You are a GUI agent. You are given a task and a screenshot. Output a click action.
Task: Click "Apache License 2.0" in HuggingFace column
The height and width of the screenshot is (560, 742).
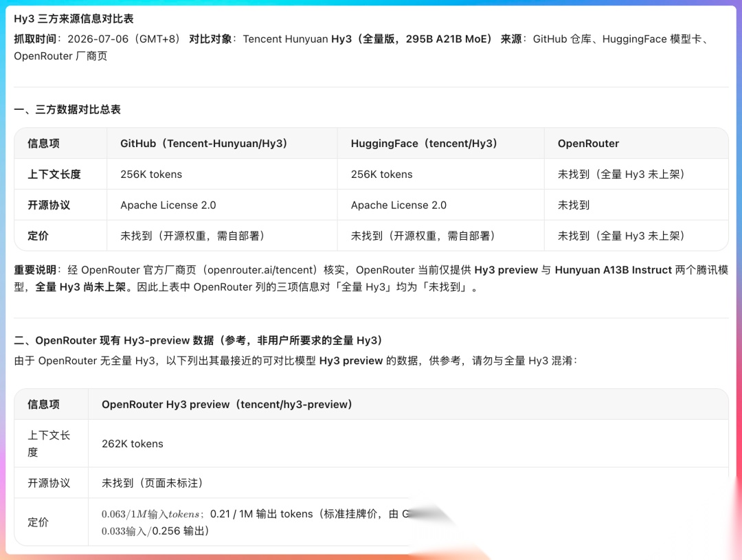(398, 205)
